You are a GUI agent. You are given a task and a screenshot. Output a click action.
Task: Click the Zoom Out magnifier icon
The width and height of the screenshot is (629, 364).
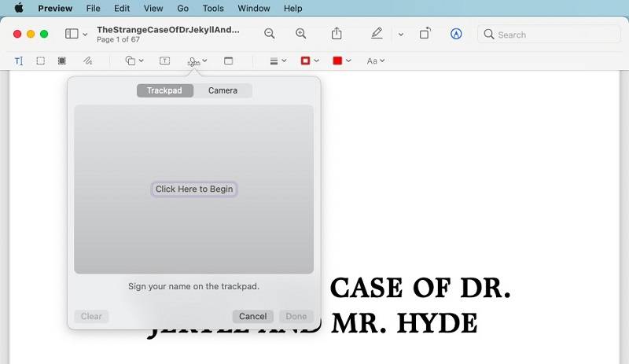click(x=270, y=34)
